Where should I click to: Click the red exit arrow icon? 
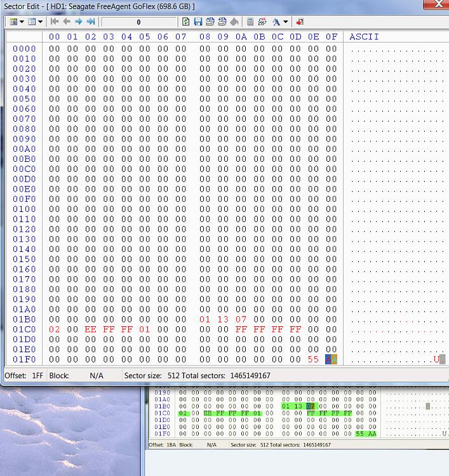300,22
